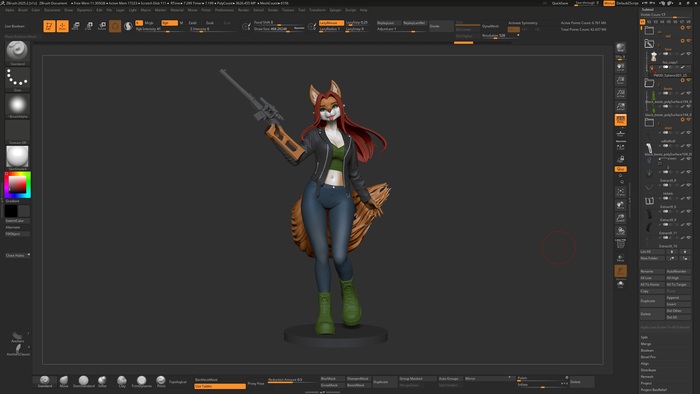Toggle the Use Tablet button
The height and width of the screenshot is (394, 700).
point(220,386)
